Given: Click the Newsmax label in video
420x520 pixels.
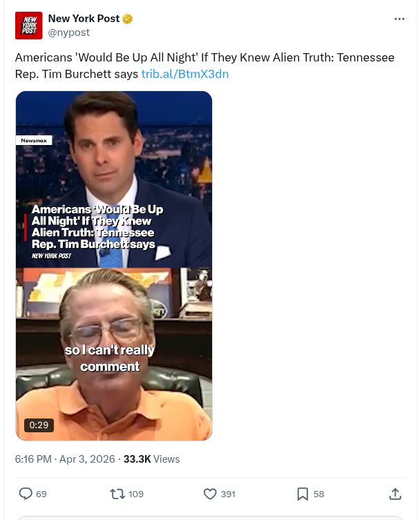Looking at the screenshot, I should coord(34,140).
